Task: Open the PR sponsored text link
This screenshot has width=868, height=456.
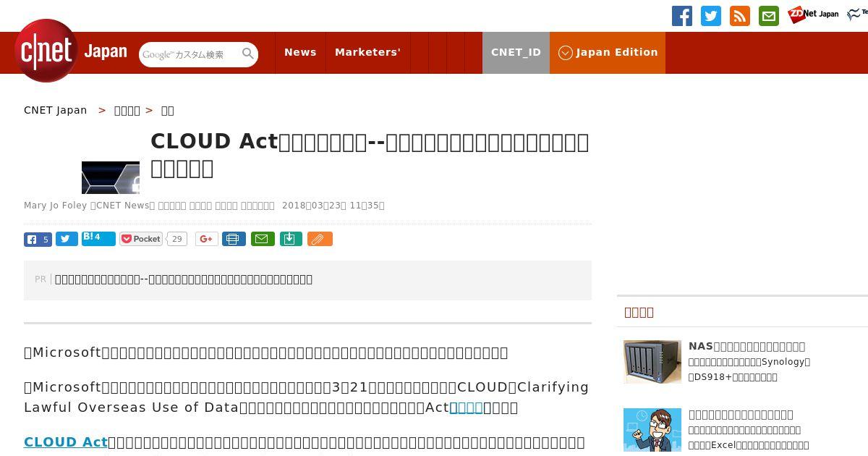Action: click(x=184, y=279)
